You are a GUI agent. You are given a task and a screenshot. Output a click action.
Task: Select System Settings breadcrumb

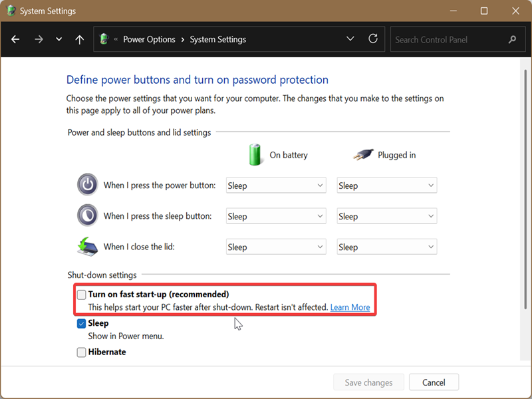click(218, 39)
